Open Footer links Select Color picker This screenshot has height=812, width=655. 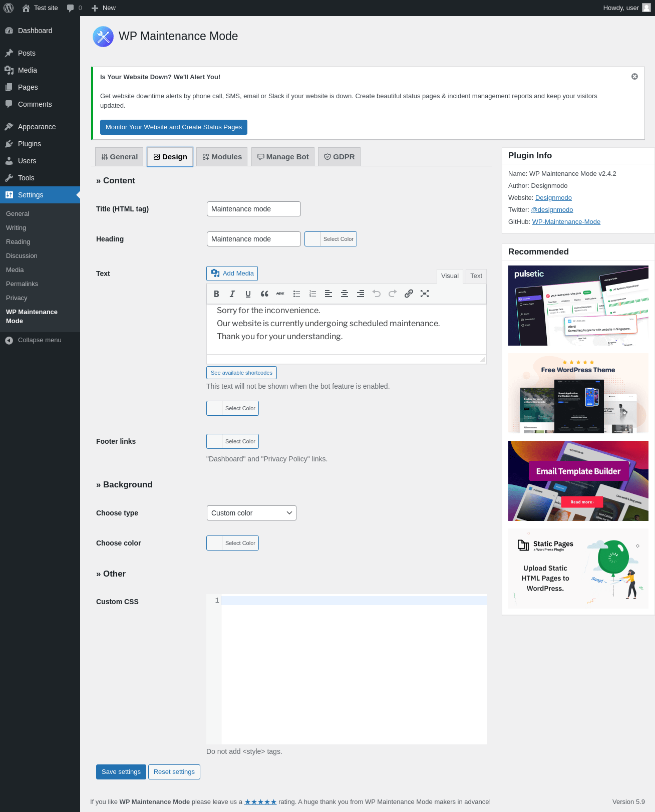(232, 441)
